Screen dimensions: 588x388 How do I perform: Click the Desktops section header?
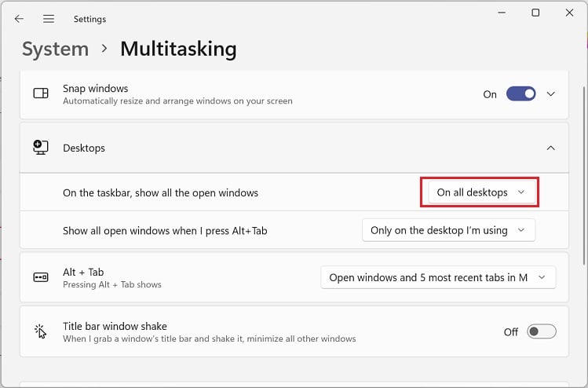tap(84, 148)
